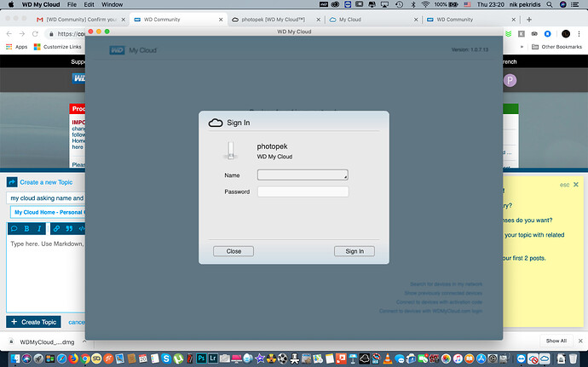588x367 pixels.
Task: Open the Apple menu
Action: click(11, 4)
